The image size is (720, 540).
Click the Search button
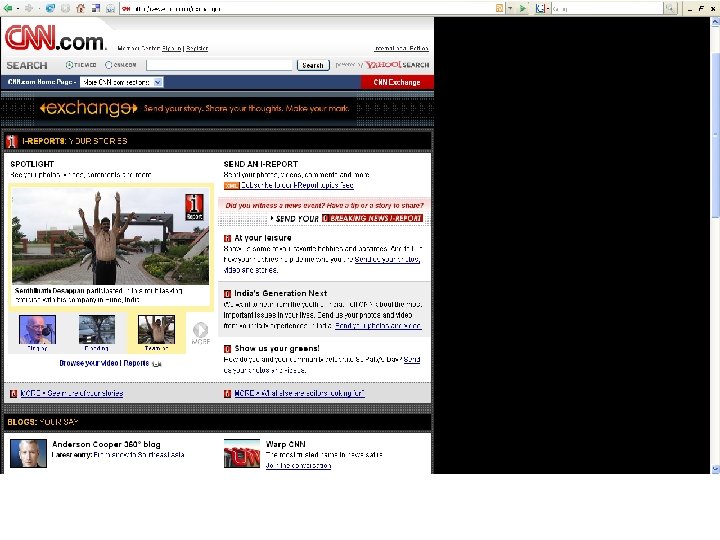pyautogui.click(x=313, y=65)
